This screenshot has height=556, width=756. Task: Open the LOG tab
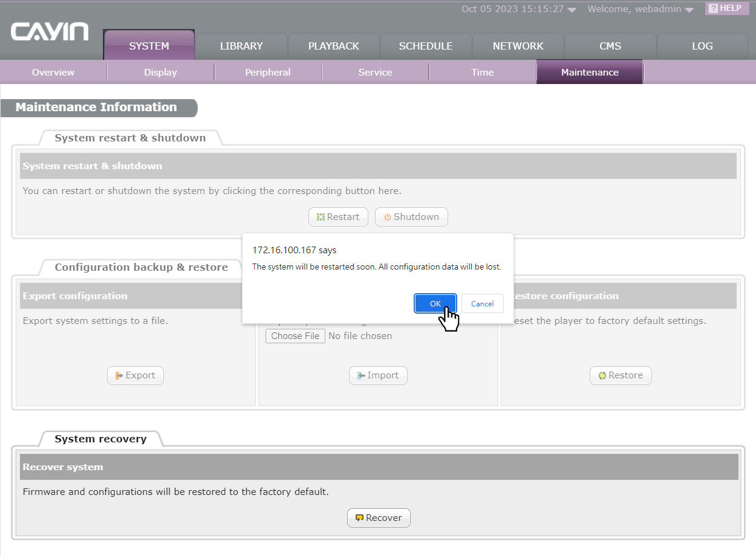(702, 46)
